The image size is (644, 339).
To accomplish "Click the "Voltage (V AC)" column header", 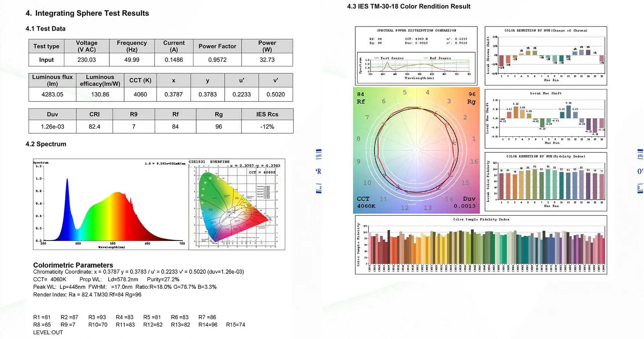I will (x=87, y=46).
